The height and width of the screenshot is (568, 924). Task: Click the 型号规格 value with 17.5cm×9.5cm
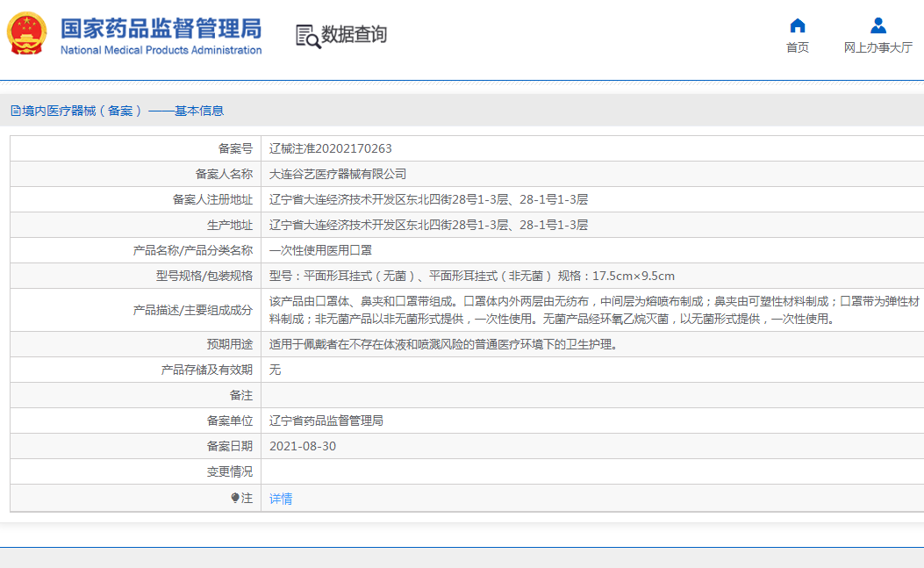click(x=471, y=276)
